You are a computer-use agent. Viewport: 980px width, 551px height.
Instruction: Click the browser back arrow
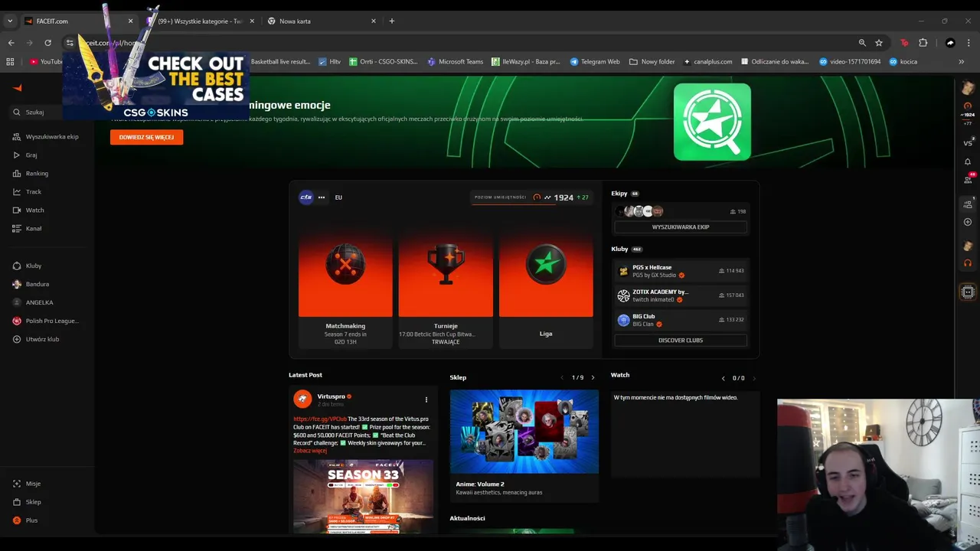coord(11,43)
